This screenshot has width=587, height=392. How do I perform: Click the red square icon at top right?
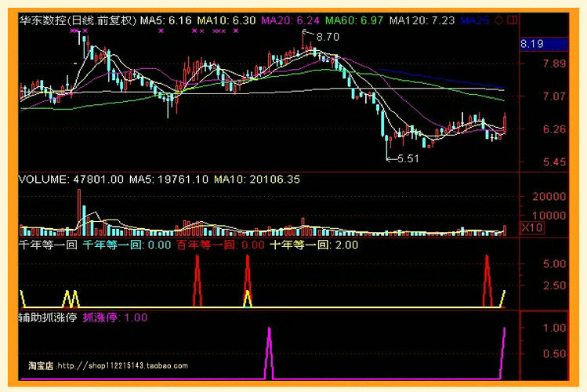pos(512,19)
